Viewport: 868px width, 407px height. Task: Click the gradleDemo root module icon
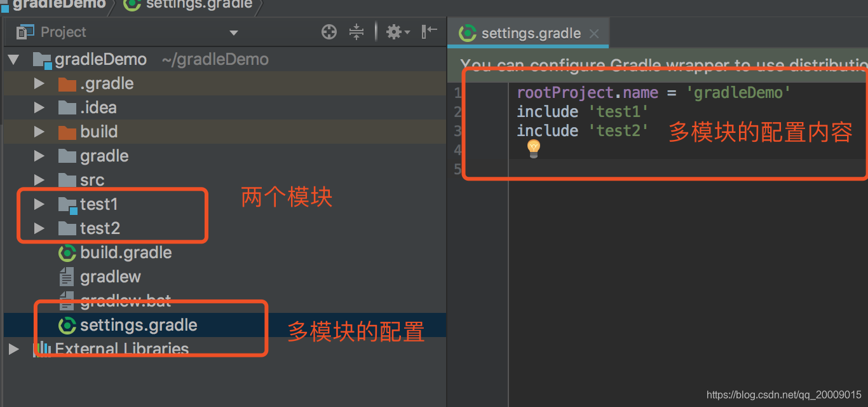click(x=42, y=60)
